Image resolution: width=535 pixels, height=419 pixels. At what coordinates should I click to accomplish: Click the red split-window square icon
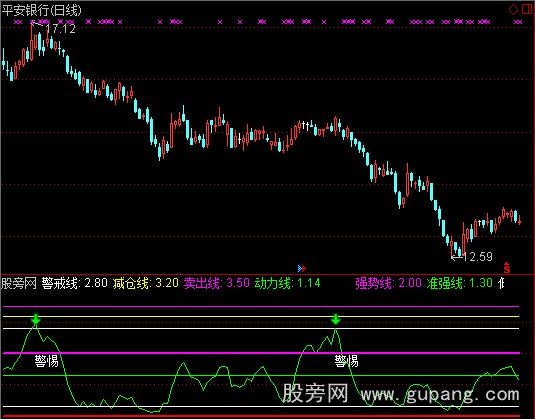tap(526, 9)
